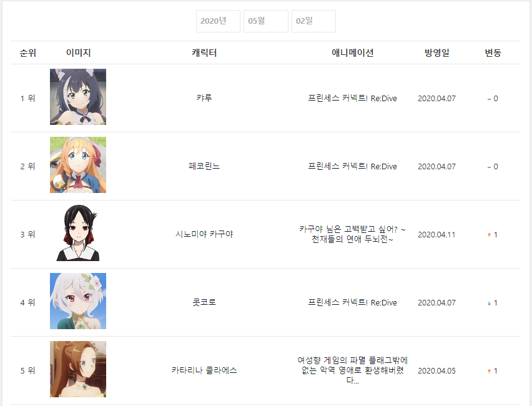
Task: Click the 방영일 column header
Action: pos(436,53)
